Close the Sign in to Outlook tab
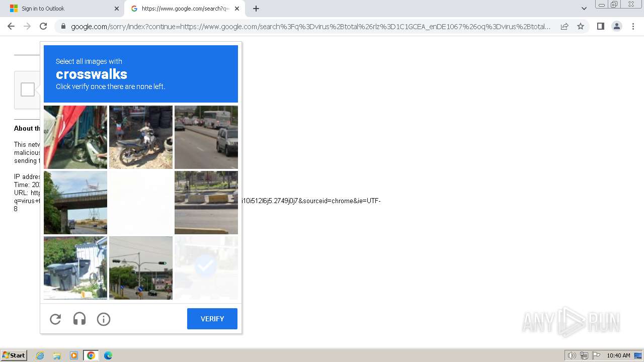Viewport: 644px width, 362px height. 117,9
